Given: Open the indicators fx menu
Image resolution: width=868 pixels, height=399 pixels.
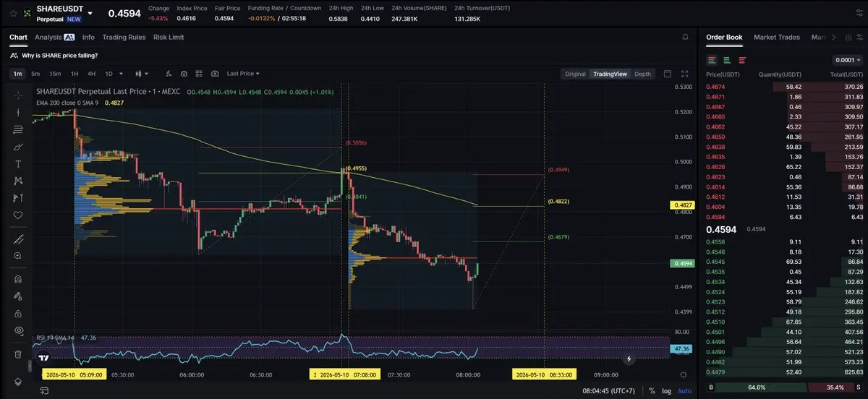Looking at the screenshot, I should 169,74.
